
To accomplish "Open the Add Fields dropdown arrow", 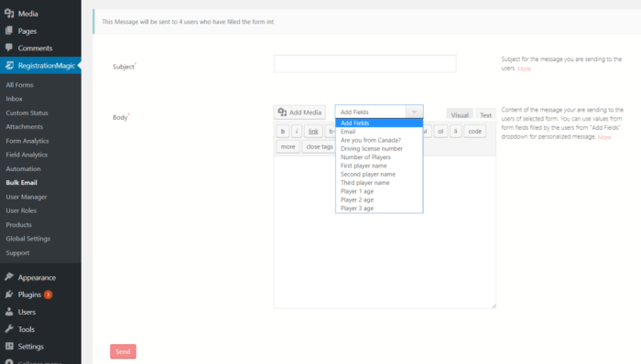I will tap(414, 112).
